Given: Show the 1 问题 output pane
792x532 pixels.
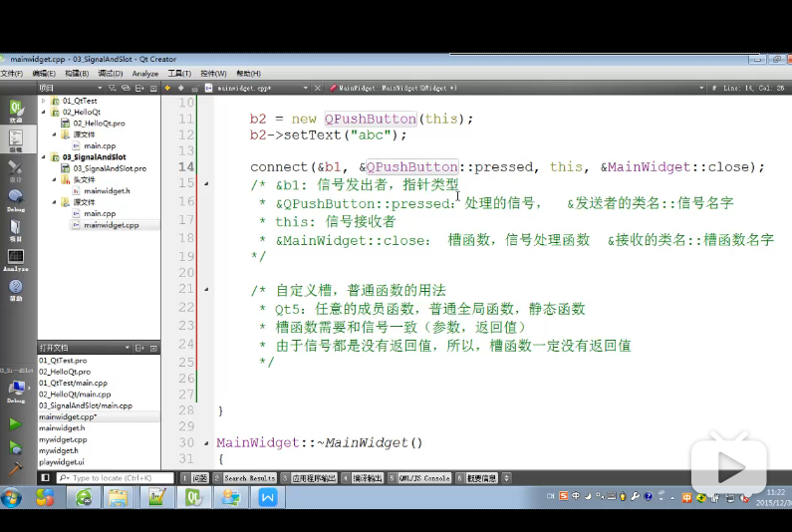Looking at the screenshot, I should [195, 478].
